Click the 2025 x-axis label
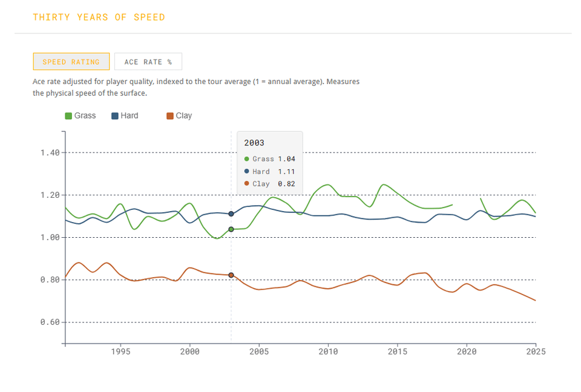581x392 pixels. (535, 351)
